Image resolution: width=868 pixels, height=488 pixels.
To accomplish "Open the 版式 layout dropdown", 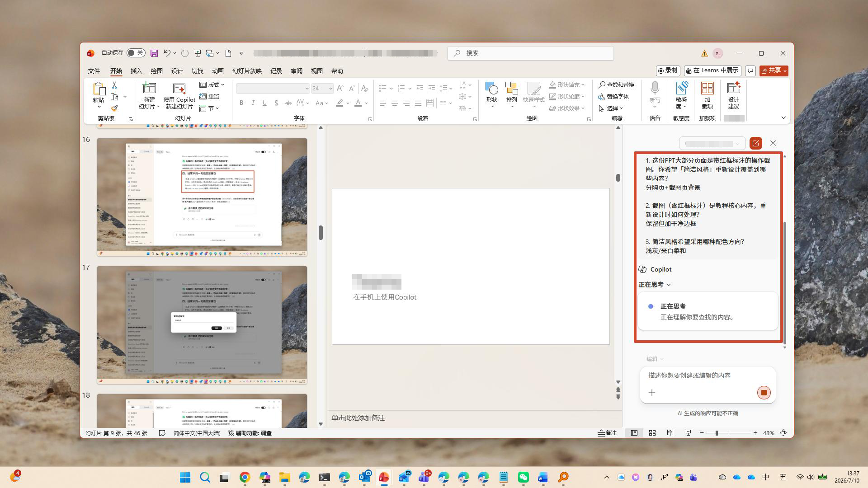I will click(x=212, y=85).
